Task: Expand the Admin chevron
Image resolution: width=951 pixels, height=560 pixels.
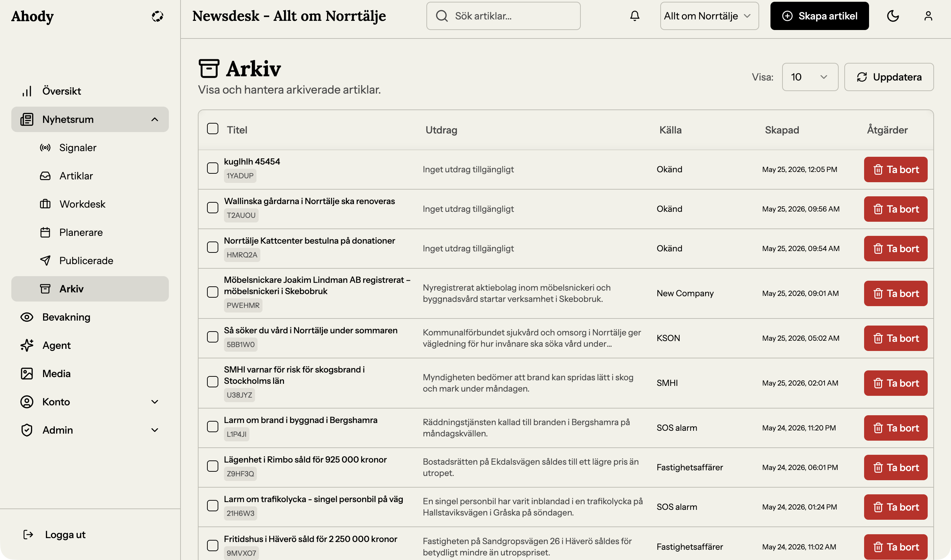Action: pyautogui.click(x=155, y=430)
